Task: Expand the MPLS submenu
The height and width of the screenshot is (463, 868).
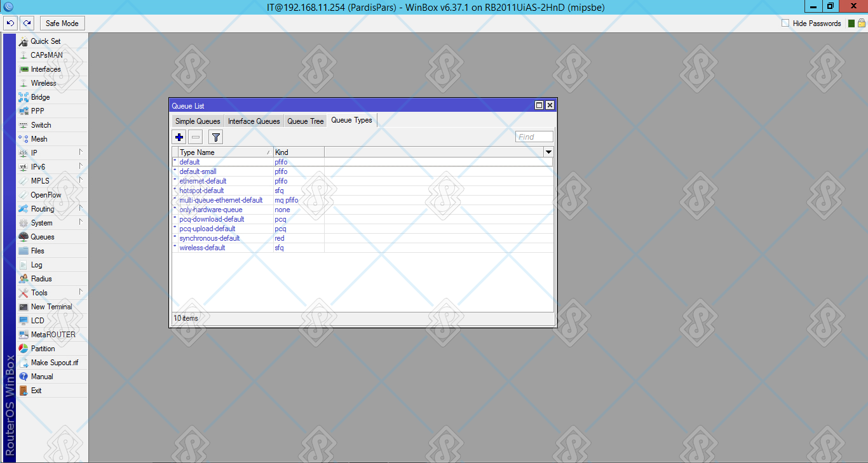Action: pos(52,181)
